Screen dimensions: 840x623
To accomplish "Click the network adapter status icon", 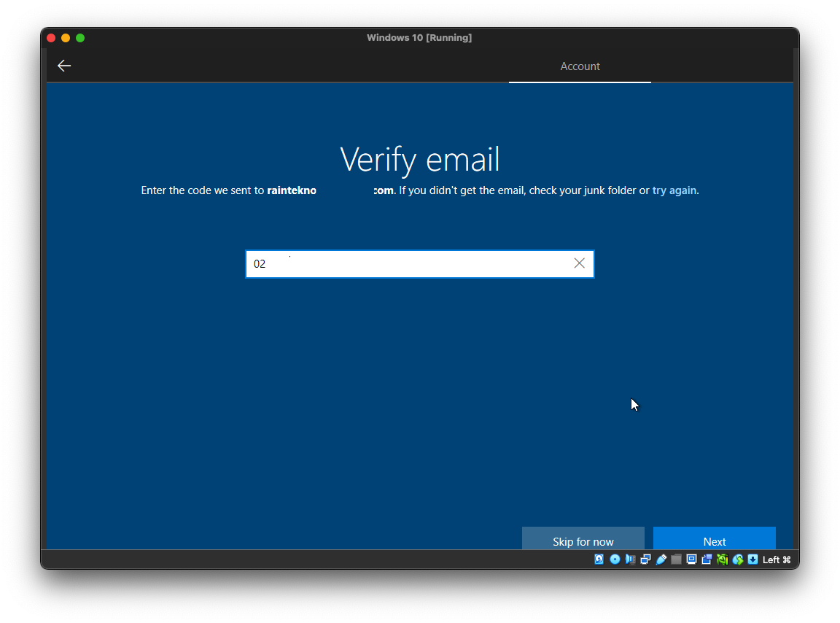I will tap(645, 560).
